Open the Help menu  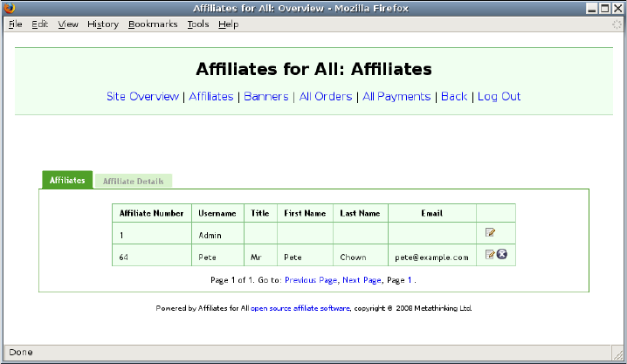click(x=228, y=24)
